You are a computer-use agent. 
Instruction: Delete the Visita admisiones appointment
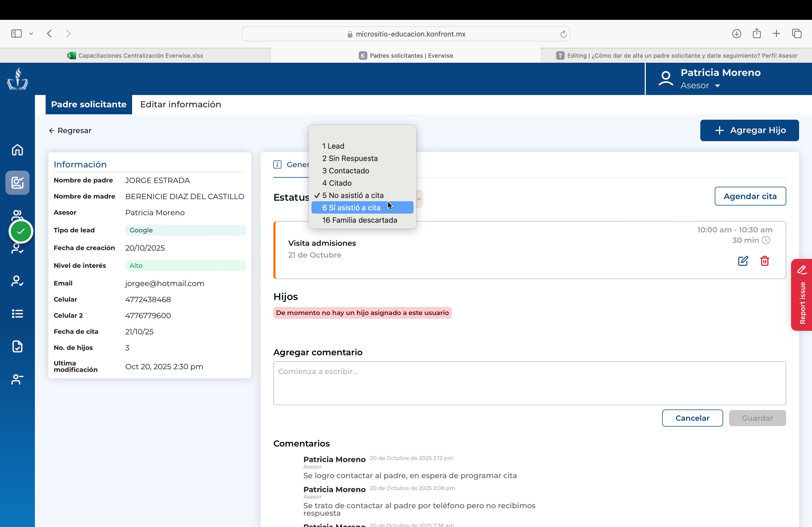tap(764, 261)
